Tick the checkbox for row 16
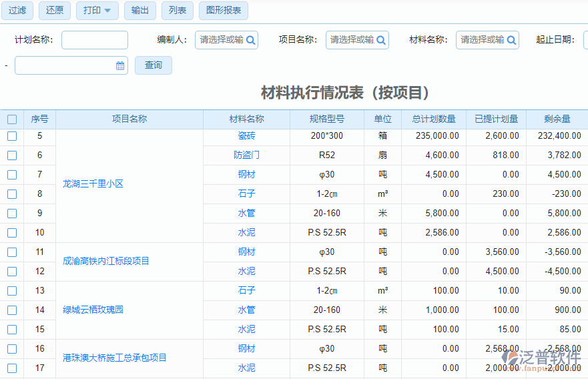 coord(12,349)
